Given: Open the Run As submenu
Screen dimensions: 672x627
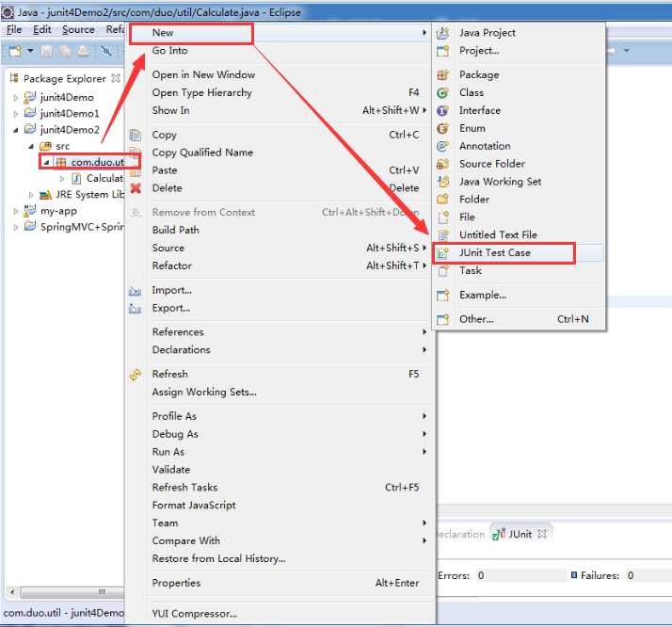Looking at the screenshot, I should 279,452.
